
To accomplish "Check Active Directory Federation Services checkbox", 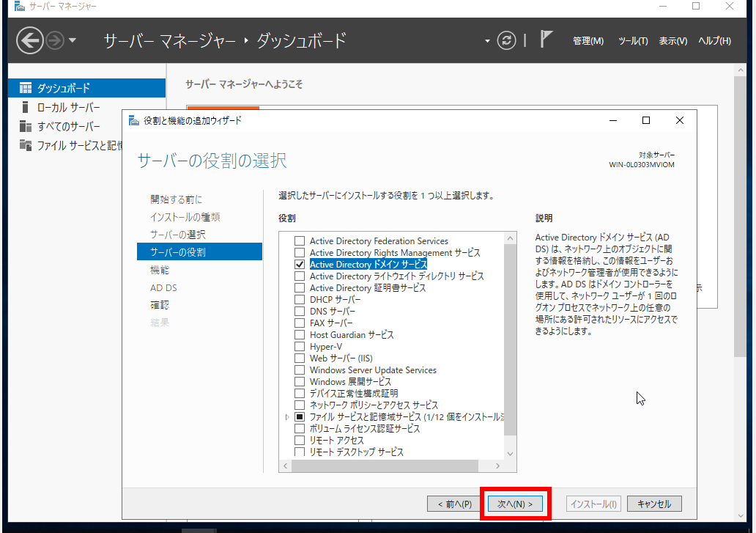I will (x=300, y=240).
